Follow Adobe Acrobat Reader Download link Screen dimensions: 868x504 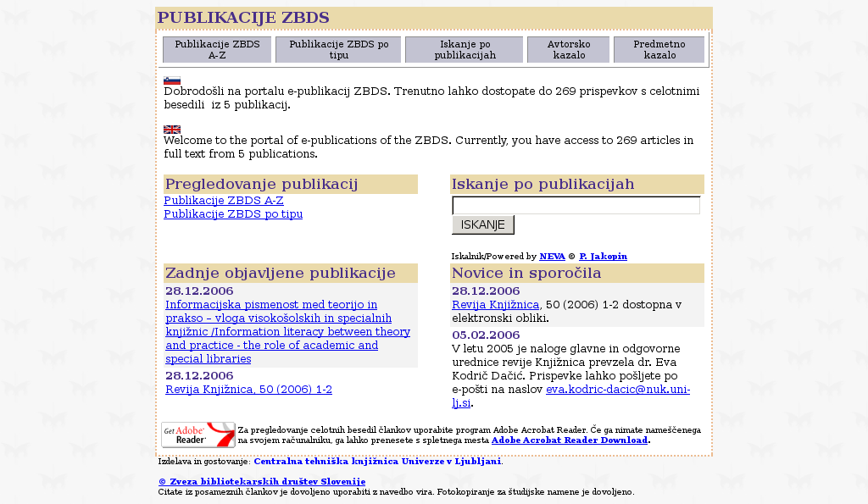(x=569, y=440)
